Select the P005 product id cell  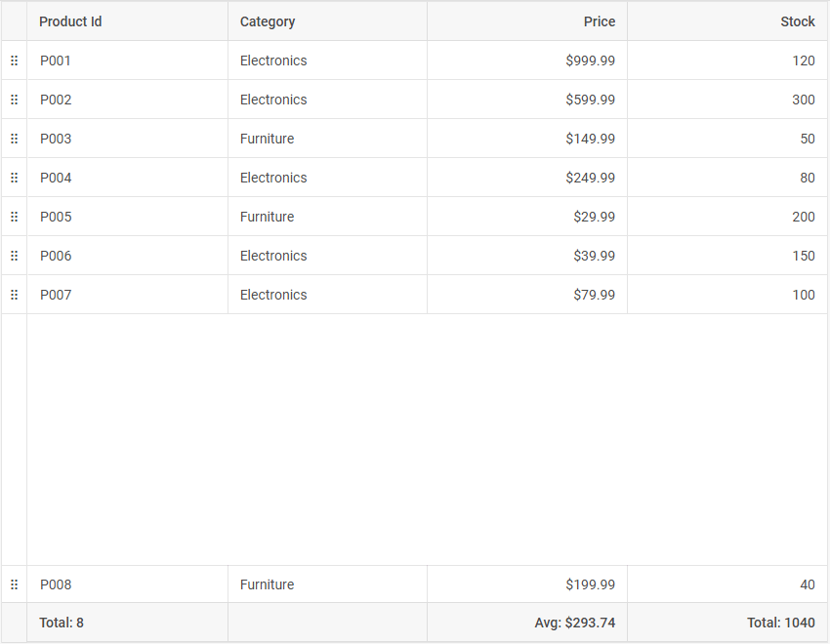56,217
